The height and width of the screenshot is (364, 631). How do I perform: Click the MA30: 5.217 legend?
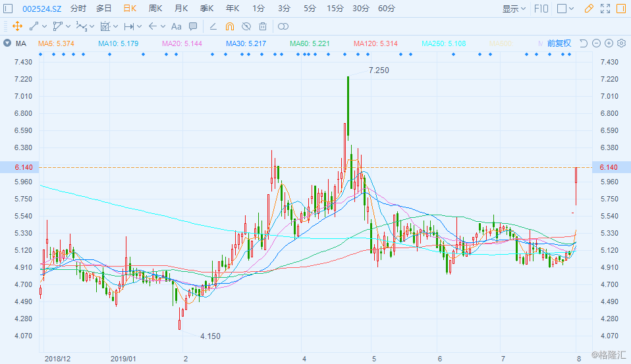pyautogui.click(x=246, y=43)
